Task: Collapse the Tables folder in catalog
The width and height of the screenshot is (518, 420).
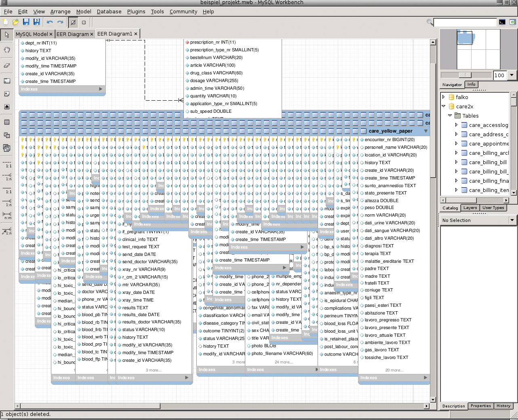Action: pyautogui.click(x=450, y=116)
